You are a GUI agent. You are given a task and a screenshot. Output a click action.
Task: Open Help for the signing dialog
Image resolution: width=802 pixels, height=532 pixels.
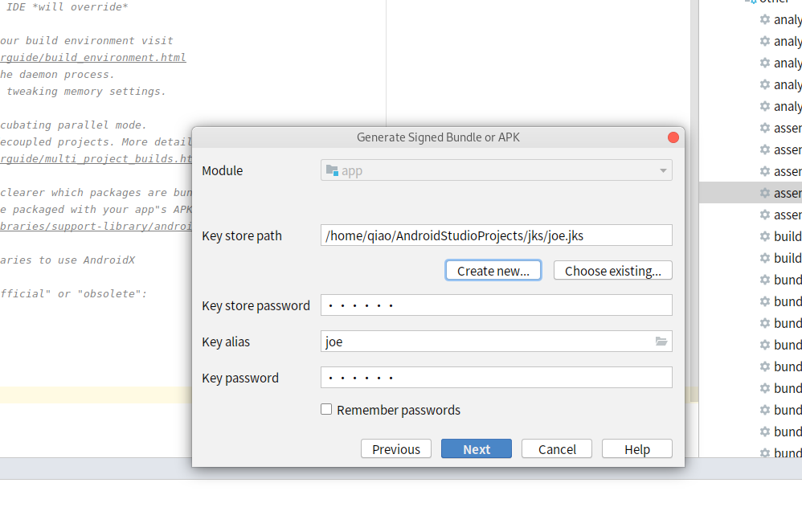636,449
